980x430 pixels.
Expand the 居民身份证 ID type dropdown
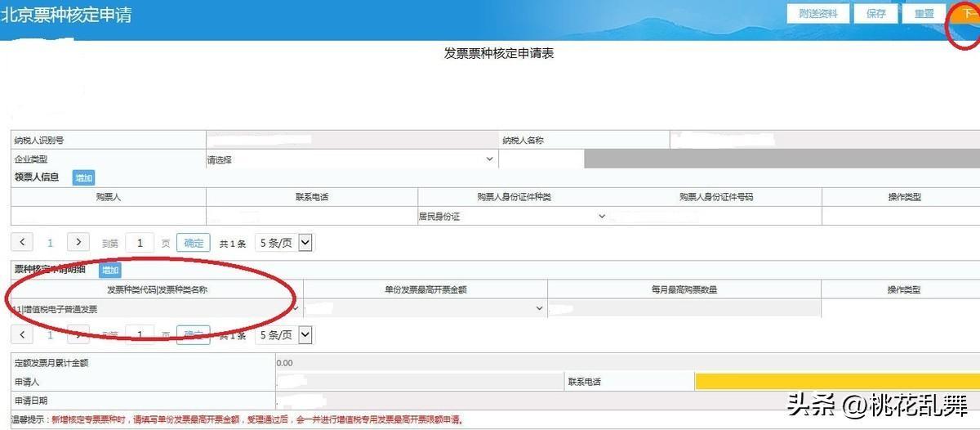pyautogui.click(x=512, y=217)
